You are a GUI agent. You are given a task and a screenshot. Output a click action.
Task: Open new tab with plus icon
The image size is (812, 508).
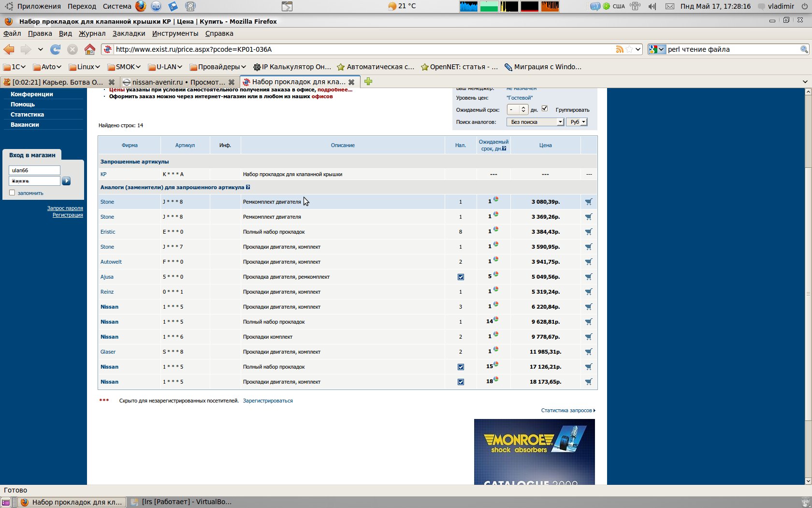pos(368,82)
